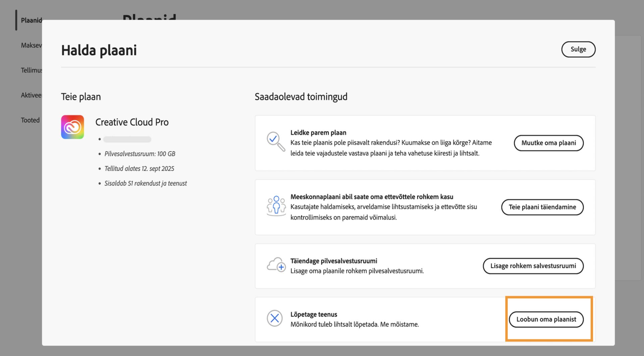Click the text Sisaldab 51 rakendust ja teenust
The image size is (644, 356).
[x=146, y=183]
